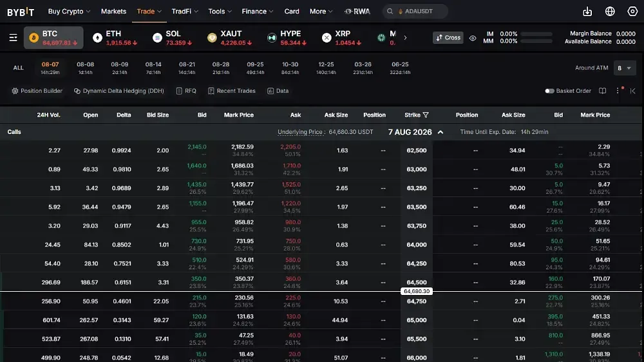644x362 pixels.
Task: Click the search magnifier icon
Action: pyautogui.click(x=390, y=12)
